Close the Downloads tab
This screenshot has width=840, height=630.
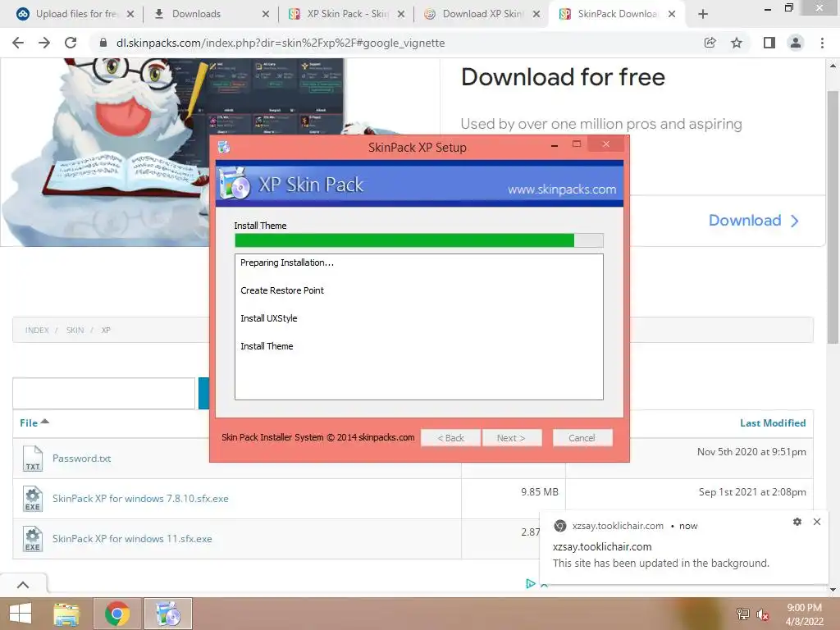[x=265, y=15]
